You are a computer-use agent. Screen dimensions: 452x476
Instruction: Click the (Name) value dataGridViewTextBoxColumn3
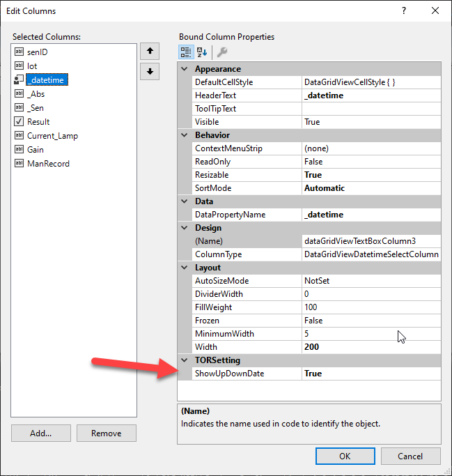[x=371, y=241]
